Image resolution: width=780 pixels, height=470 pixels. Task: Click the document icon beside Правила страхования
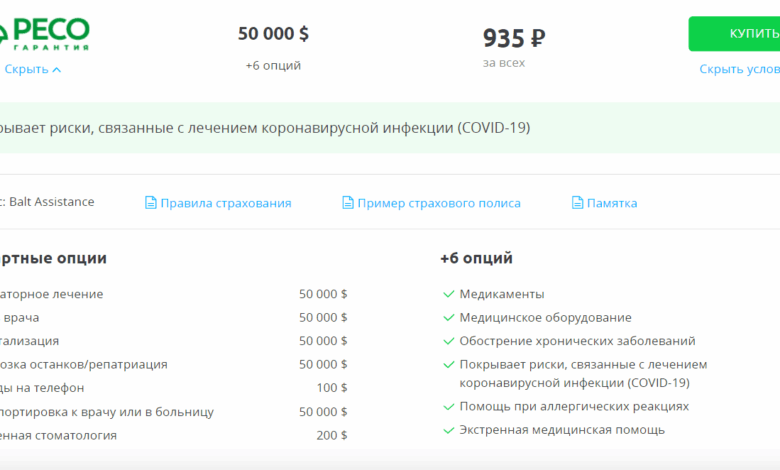(151, 203)
